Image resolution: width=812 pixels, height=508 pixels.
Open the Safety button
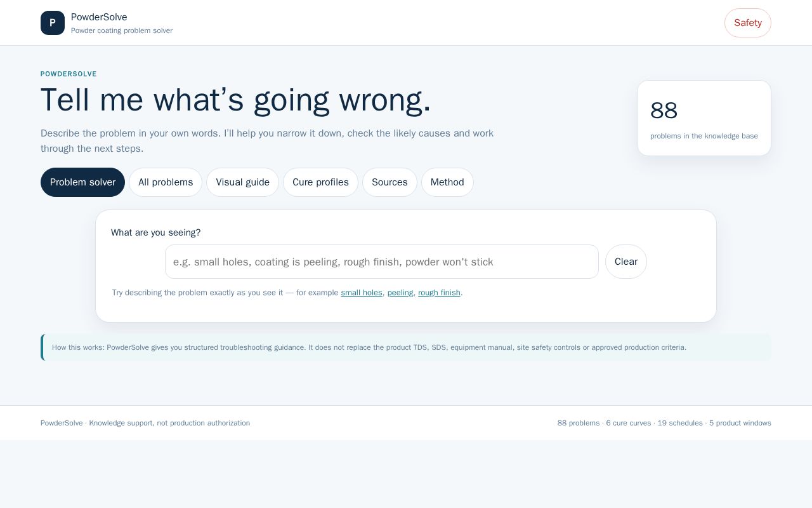(x=748, y=23)
